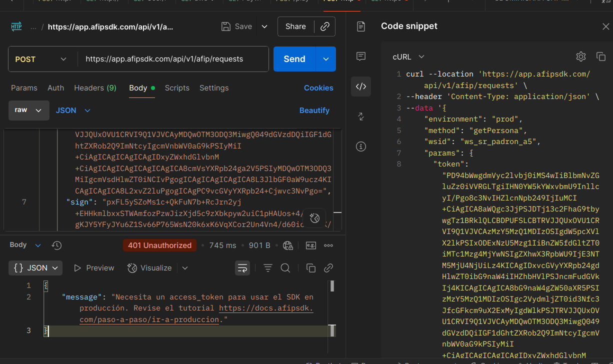Click the info icon in right sidebar
Screen dimensions: 613x364
(361, 146)
